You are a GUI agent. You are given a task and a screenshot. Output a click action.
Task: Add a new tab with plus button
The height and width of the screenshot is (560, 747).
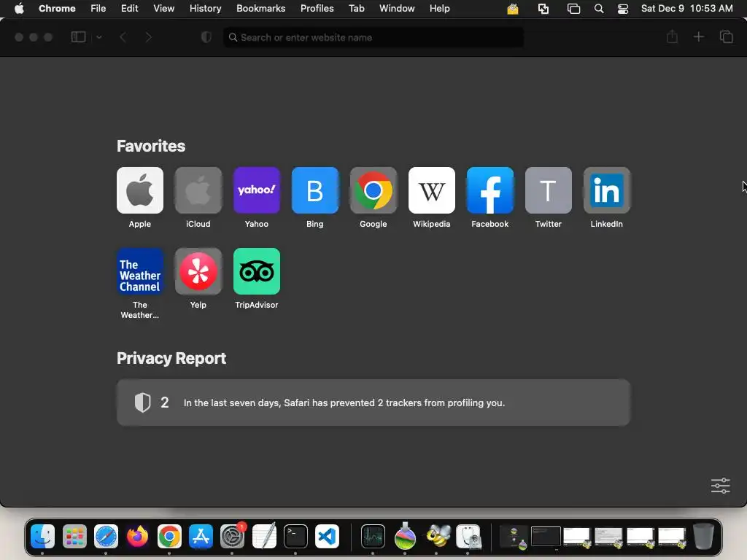pyautogui.click(x=698, y=36)
